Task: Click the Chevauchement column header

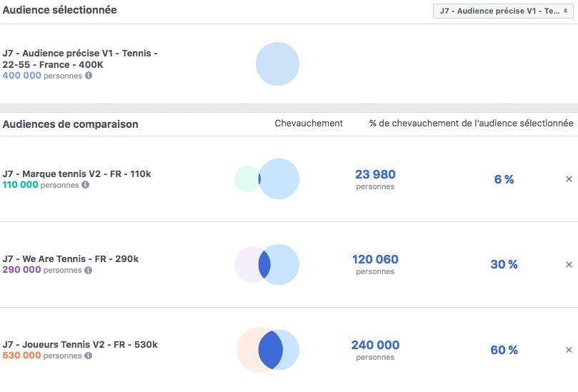Action: pyautogui.click(x=309, y=124)
